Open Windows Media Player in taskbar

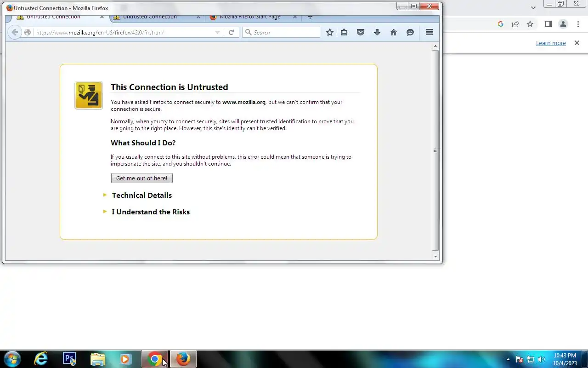(x=125, y=359)
